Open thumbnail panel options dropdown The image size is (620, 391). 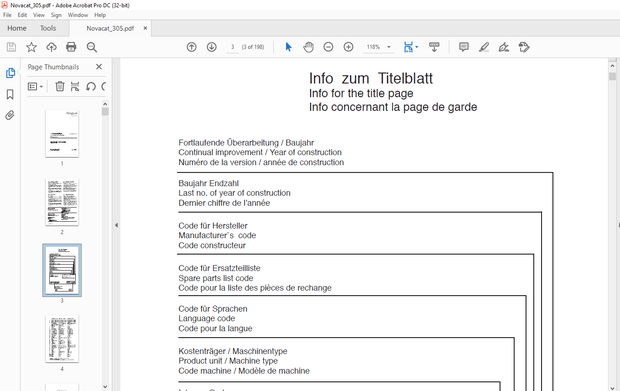(x=35, y=86)
